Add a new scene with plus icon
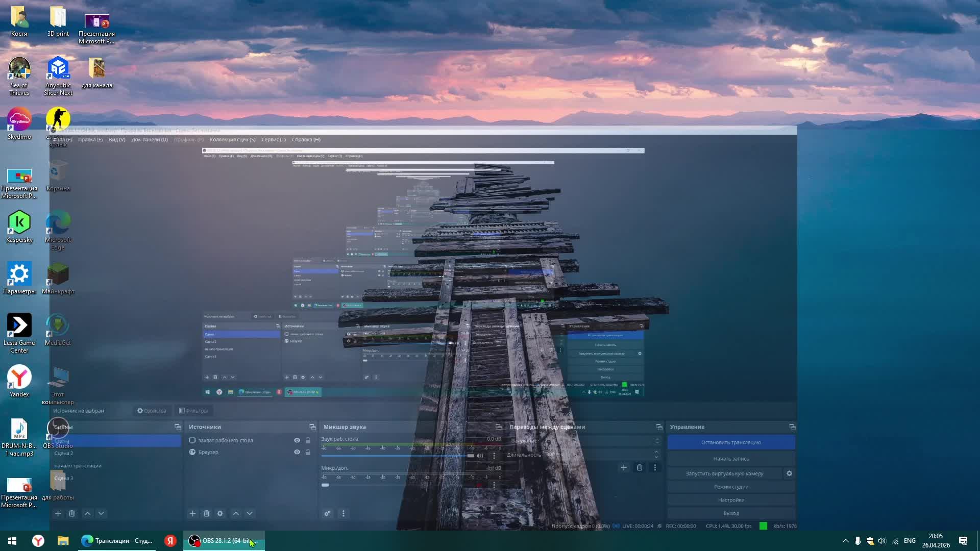The height and width of the screenshot is (551, 980). [58, 513]
